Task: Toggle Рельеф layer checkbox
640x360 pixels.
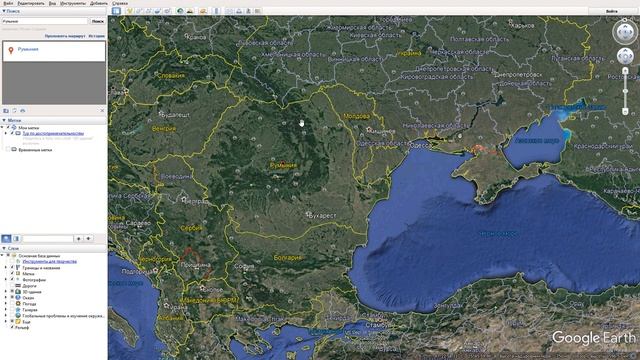Action: (12, 327)
